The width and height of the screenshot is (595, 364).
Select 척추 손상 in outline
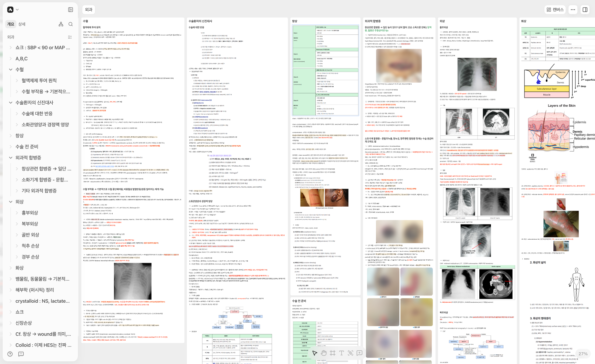pyautogui.click(x=30, y=246)
